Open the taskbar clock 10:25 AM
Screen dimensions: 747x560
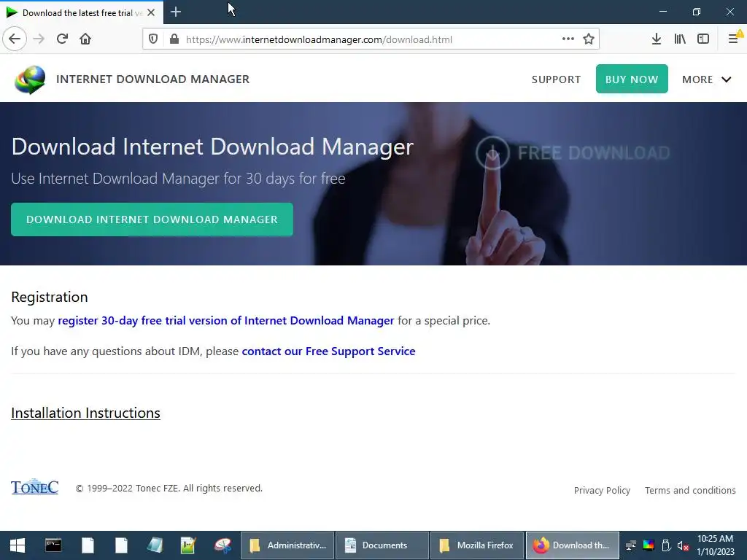(715, 545)
